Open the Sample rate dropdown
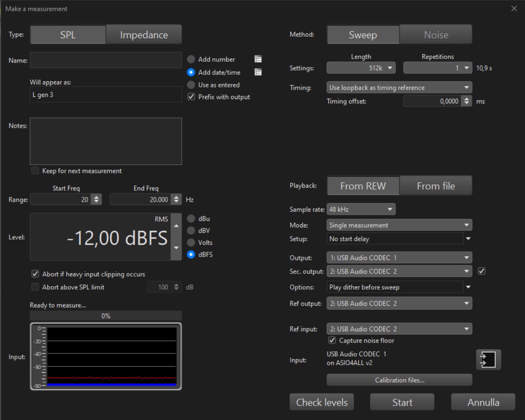 coord(361,210)
